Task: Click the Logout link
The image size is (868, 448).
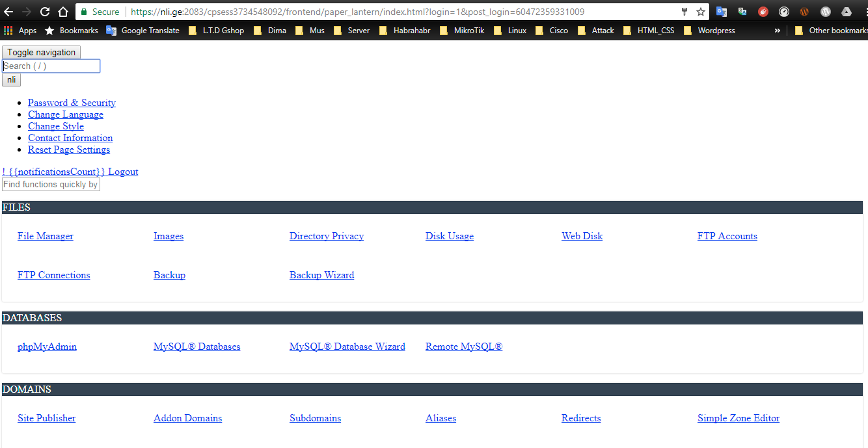Action: 123,172
